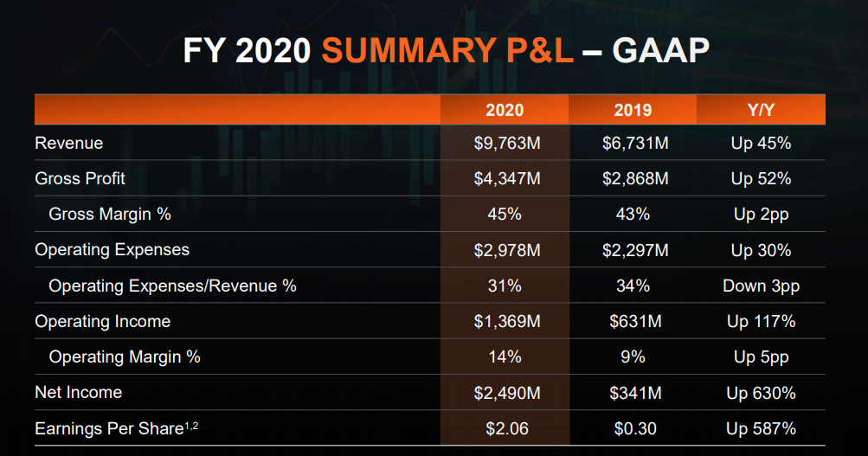Click the 'Up 630%' cell
The width and height of the screenshot is (868, 456).
coord(761,393)
